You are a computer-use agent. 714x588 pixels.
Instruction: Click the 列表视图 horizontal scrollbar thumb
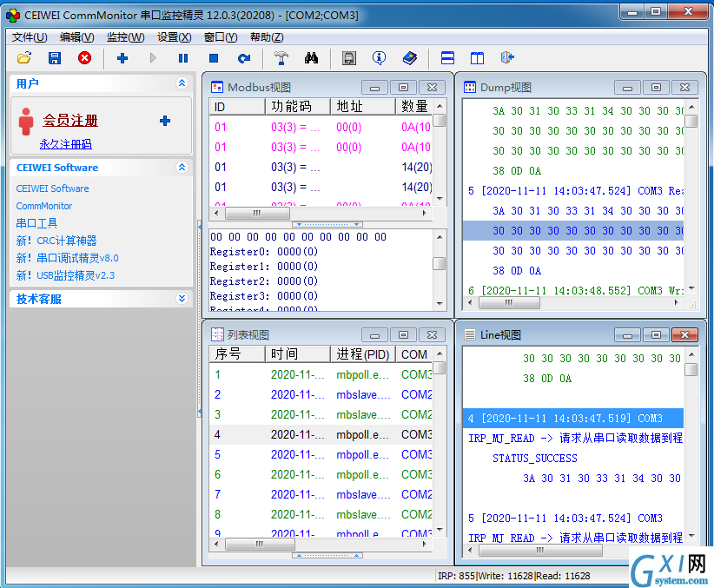(260, 544)
